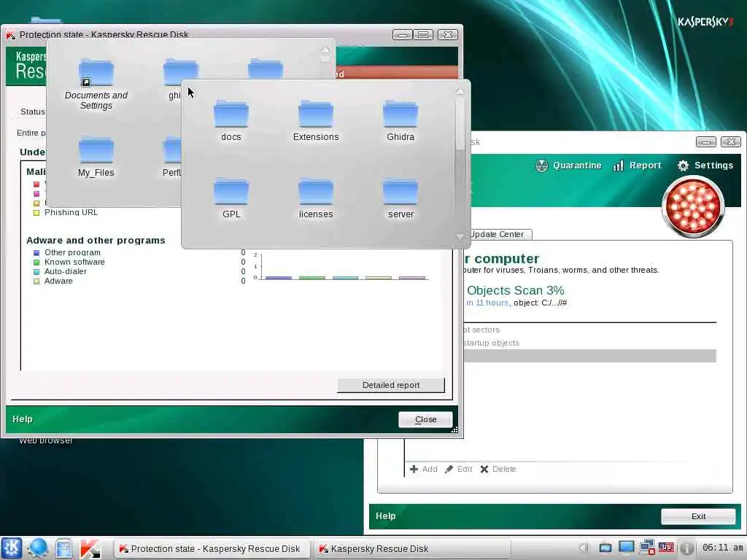
Task: Click the red protection status indicator
Action: [693, 206]
